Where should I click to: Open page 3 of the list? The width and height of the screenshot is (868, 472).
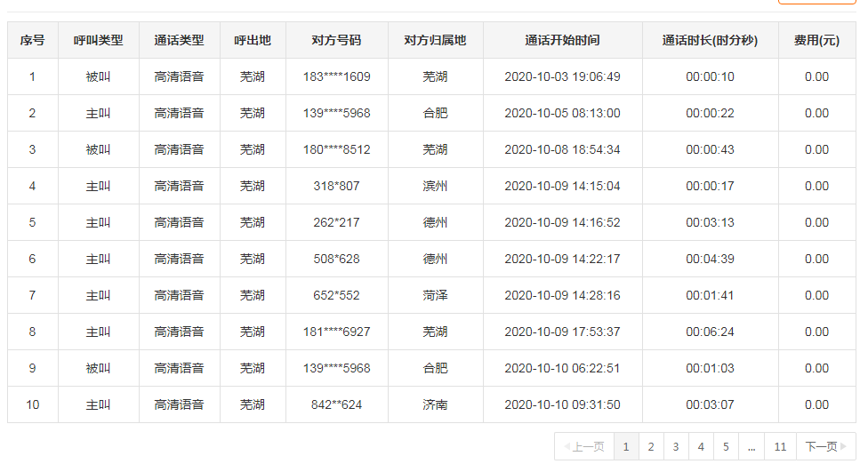(676, 447)
